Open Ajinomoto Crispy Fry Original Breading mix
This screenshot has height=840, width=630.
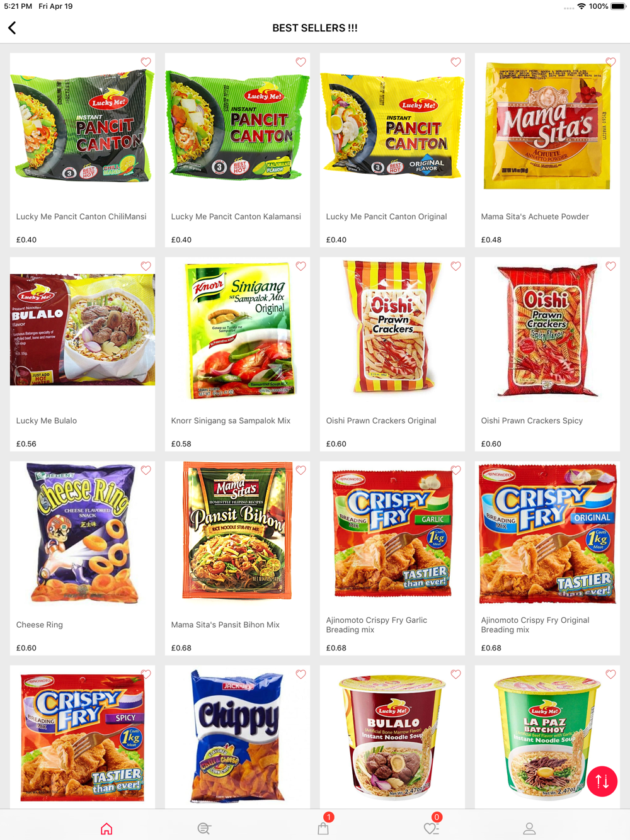(x=535, y=625)
